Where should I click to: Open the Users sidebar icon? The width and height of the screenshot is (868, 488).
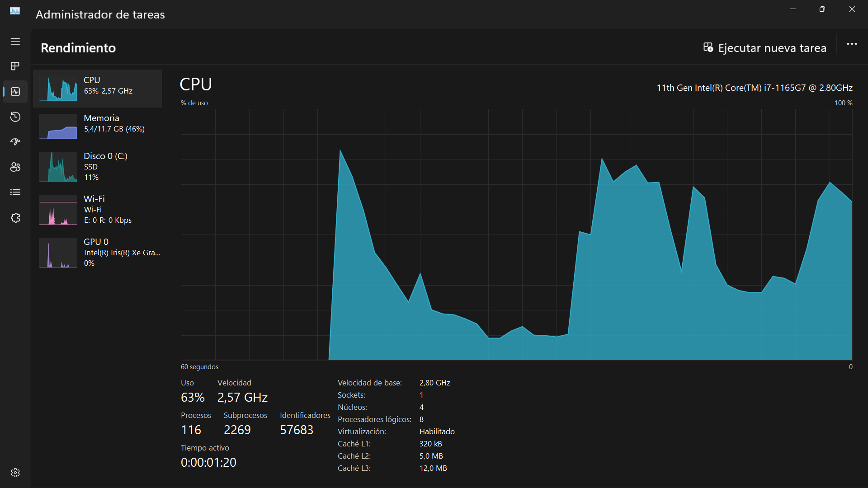click(x=15, y=167)
